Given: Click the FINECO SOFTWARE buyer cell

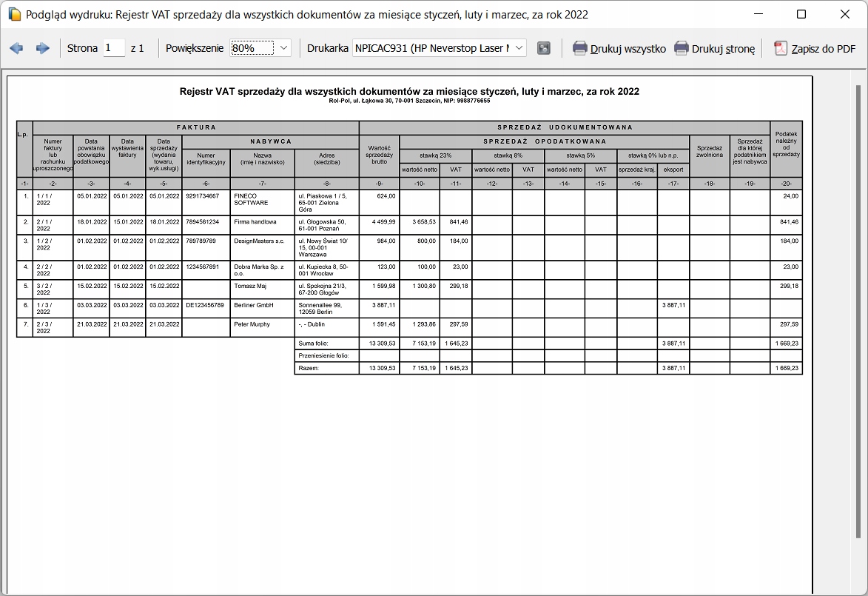Looking at the screenshot, I should coord(262,200).
